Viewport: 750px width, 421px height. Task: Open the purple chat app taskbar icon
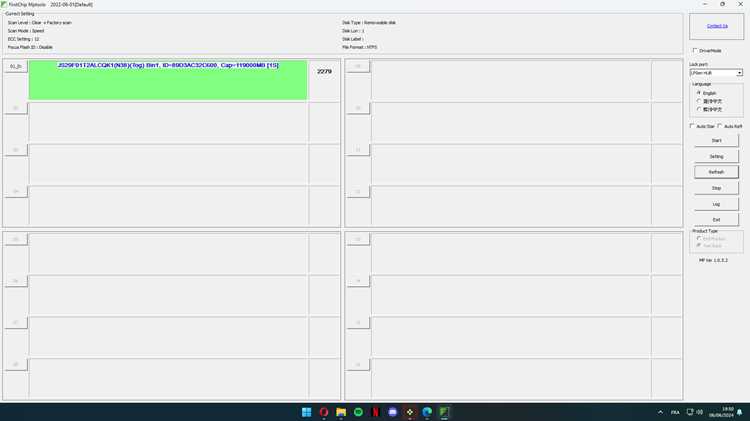click(393, 412)
